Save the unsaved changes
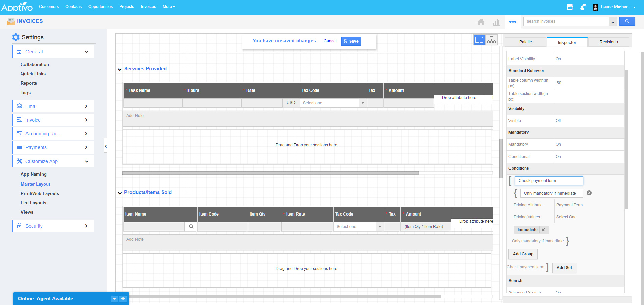 pyautogui.click(x=351, y=41)
